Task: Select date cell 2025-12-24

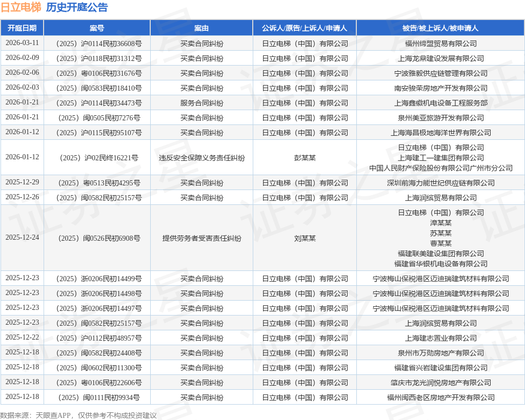Action: (x=22, y=238)
